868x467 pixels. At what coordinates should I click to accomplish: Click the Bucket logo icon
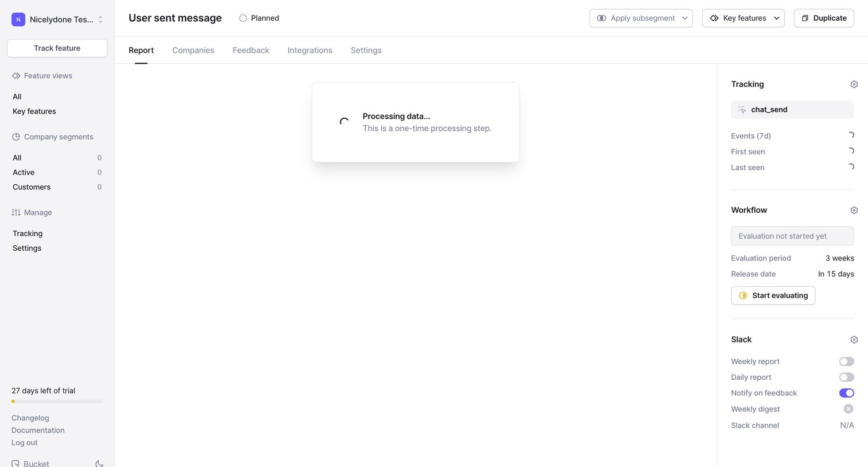15,464
